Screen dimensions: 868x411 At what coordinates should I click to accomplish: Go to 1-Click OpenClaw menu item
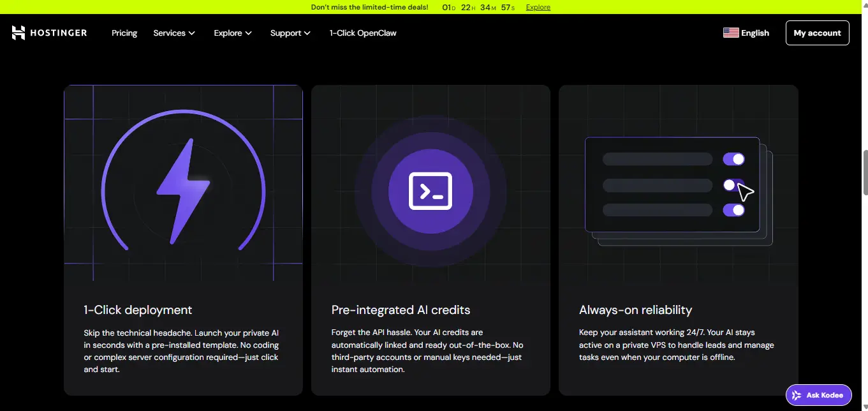tap(363, 33)
